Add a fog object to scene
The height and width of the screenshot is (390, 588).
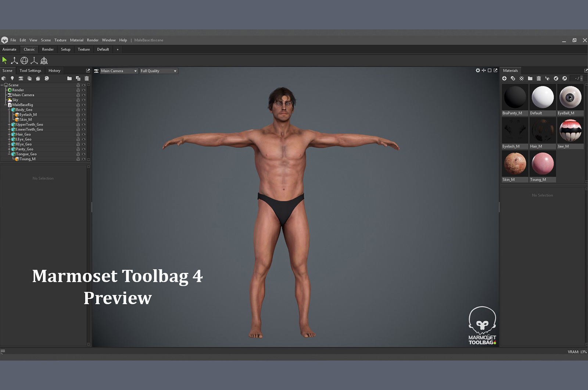(x=29, y=78)
